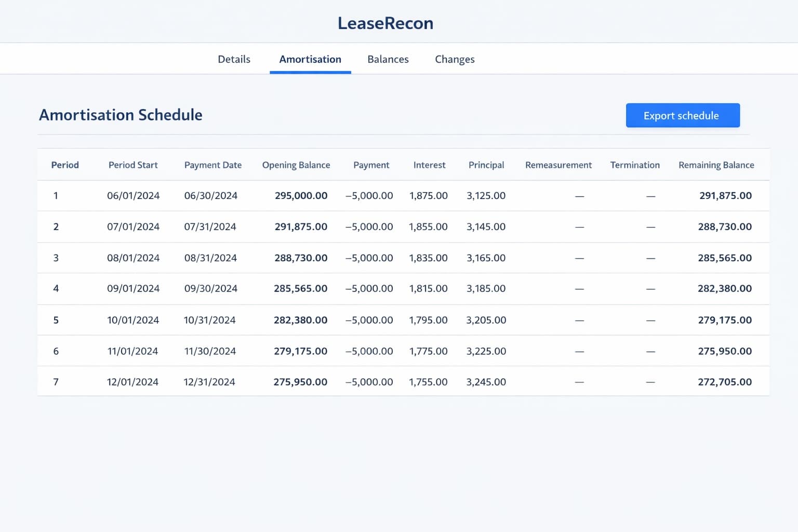
Task: Open the Balances tab
Action: [x=388, y=59]
